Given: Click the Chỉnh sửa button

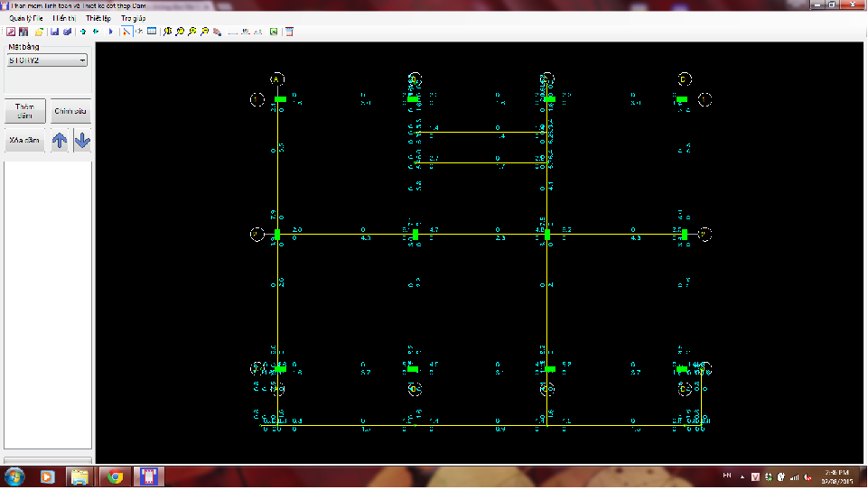Looking at the screenshot, I should pyautogui.click(x=70, y=111).
